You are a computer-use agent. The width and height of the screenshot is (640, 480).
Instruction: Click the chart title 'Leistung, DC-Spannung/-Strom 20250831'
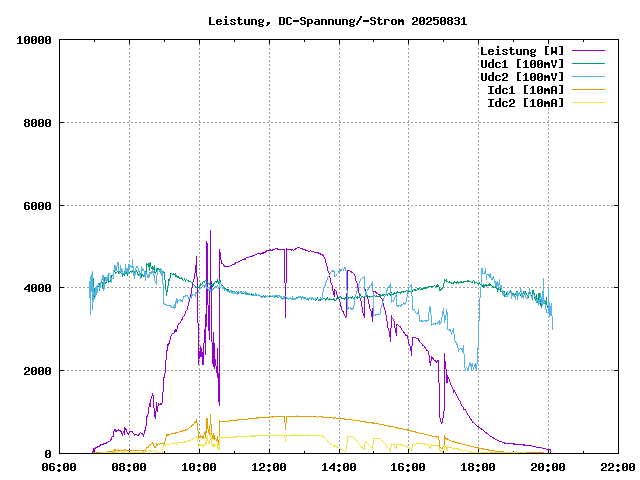(337, 20)
